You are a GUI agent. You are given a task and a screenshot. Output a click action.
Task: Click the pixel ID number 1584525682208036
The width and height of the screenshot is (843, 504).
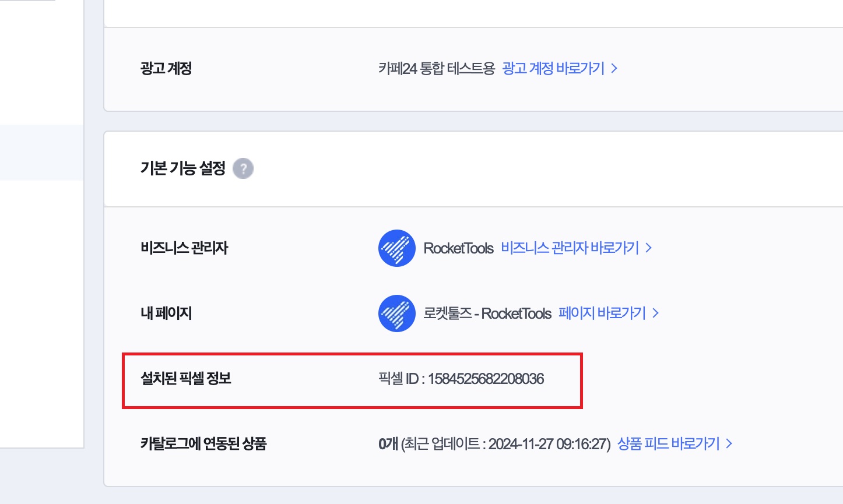(486, 379)
